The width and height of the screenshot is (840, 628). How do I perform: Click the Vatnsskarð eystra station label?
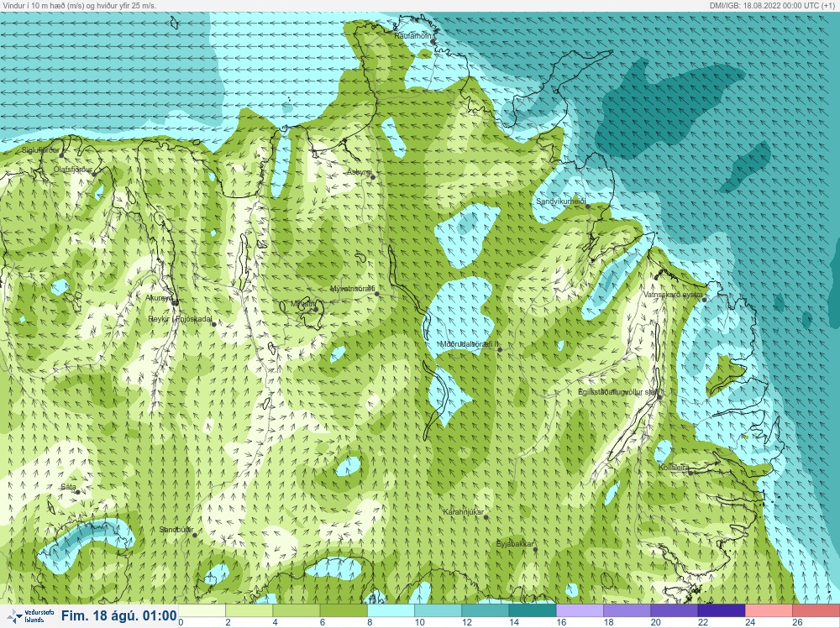674,295
